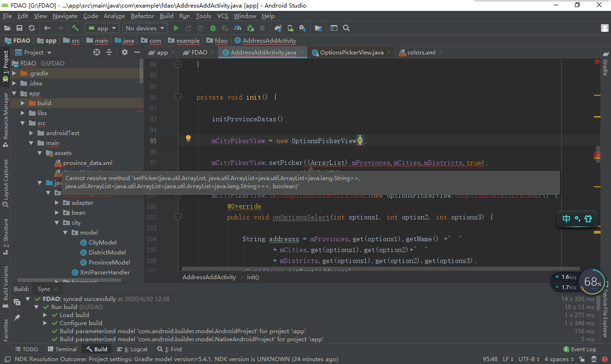Click the 95:48 cursor position indicator
Screen dimensions: 611x364
click(490, 359)
